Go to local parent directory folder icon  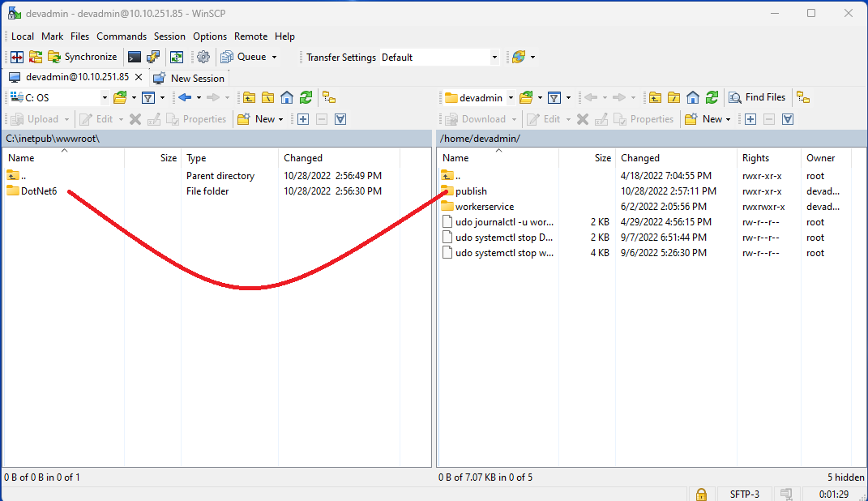pos(249,98)
